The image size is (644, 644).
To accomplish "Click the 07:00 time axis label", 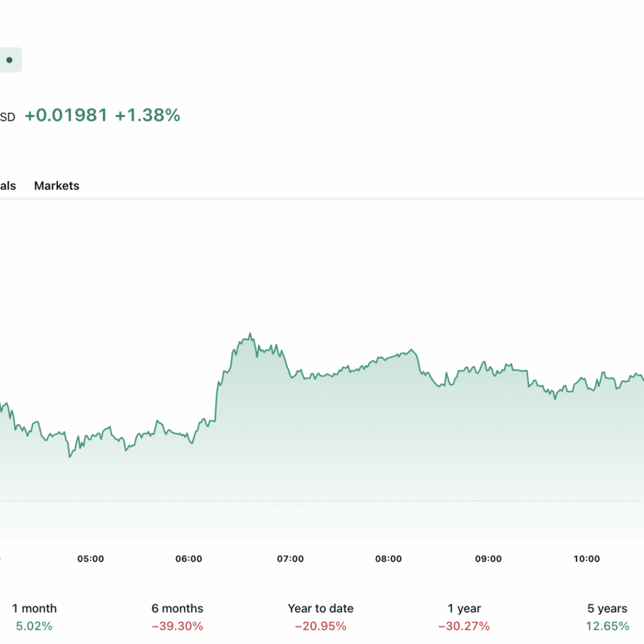I will pos(290,559).
